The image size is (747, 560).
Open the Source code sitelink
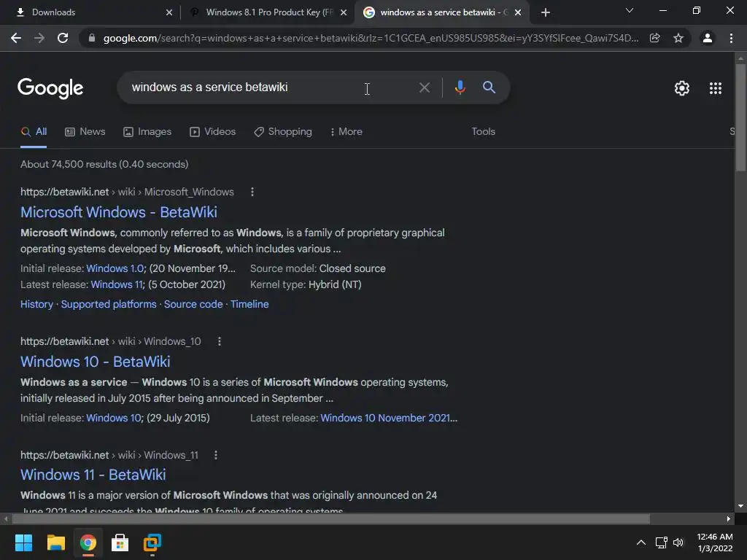193,304
